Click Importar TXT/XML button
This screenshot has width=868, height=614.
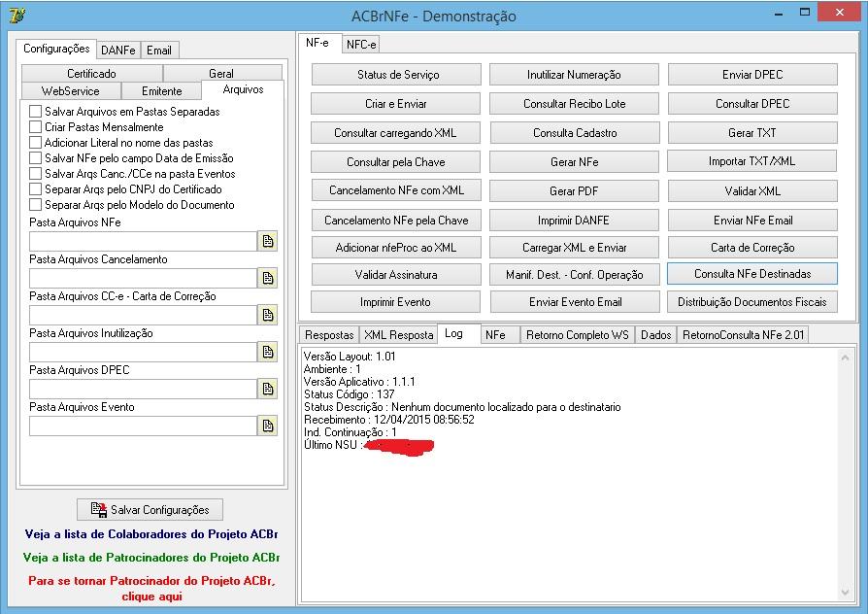pyautogui.click(x=751, y=161)
